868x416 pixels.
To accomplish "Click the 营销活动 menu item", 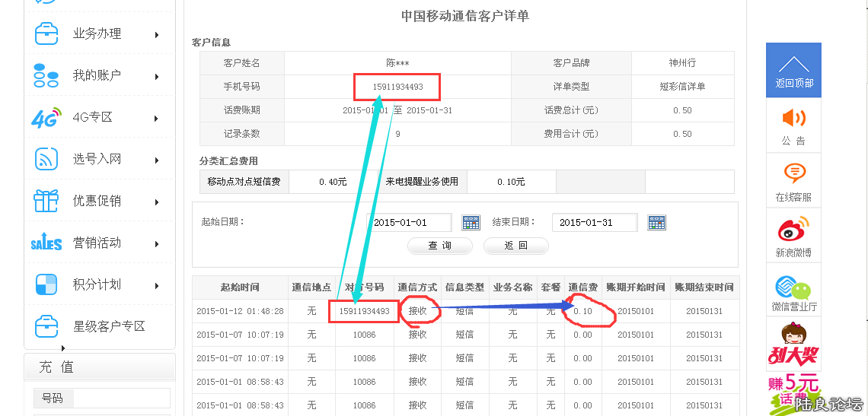I will coord(97,243).
